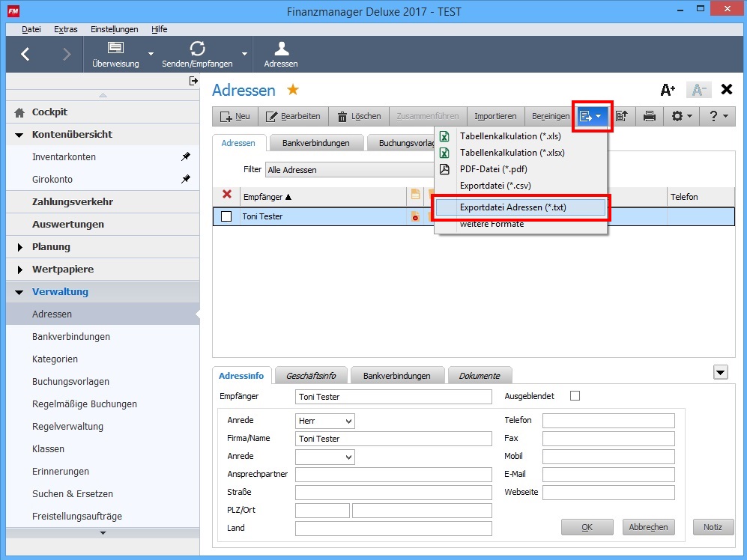
Task: Mark Adressen as favorite with star
Action: pos(292,90)
